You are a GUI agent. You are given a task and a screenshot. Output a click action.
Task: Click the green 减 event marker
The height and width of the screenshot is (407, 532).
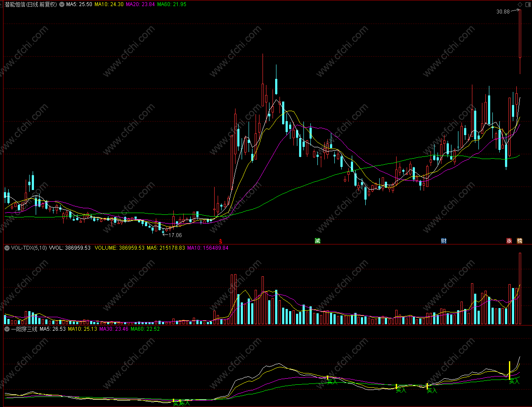tap(317, 241)
